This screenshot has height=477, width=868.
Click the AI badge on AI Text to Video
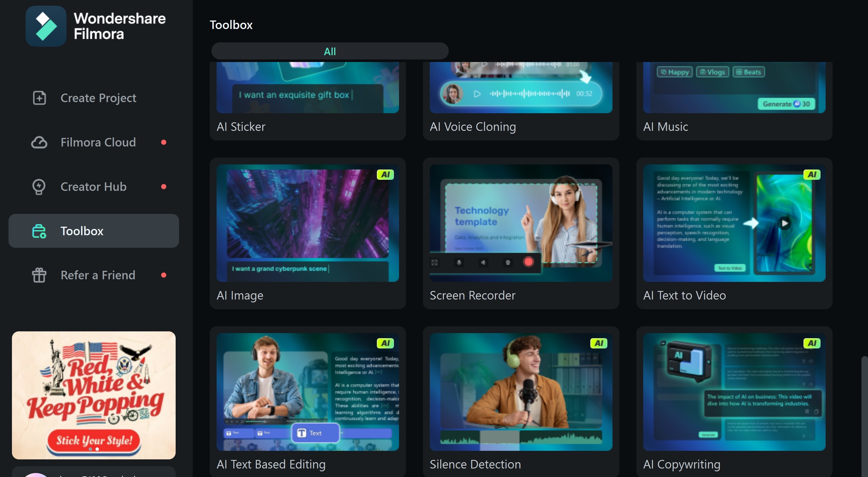[x=812, y=175]
